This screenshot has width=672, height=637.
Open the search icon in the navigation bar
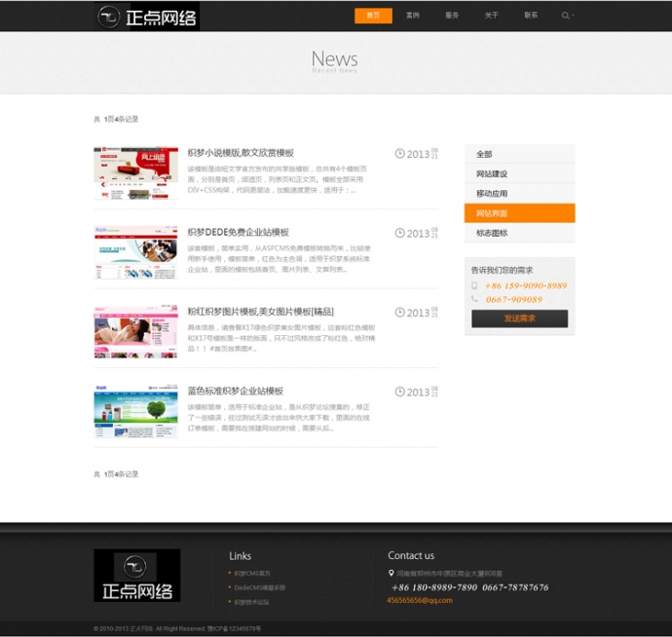(x=565, y=16)
